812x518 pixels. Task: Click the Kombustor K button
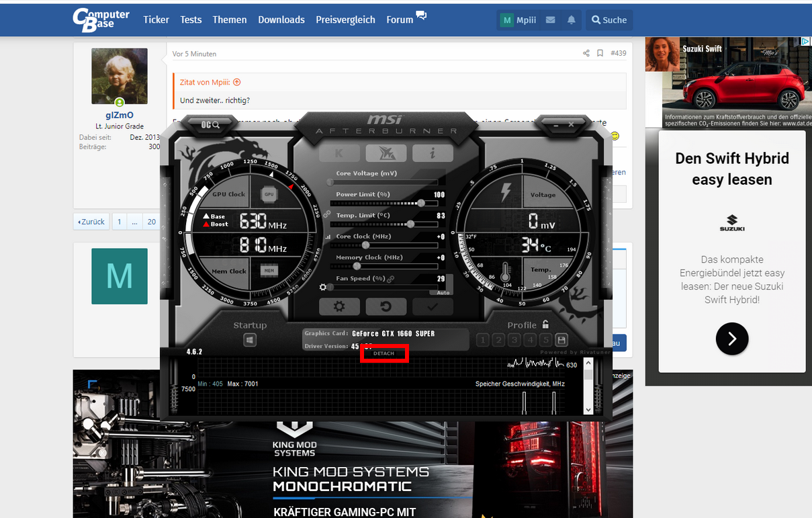tap(339, 153)
